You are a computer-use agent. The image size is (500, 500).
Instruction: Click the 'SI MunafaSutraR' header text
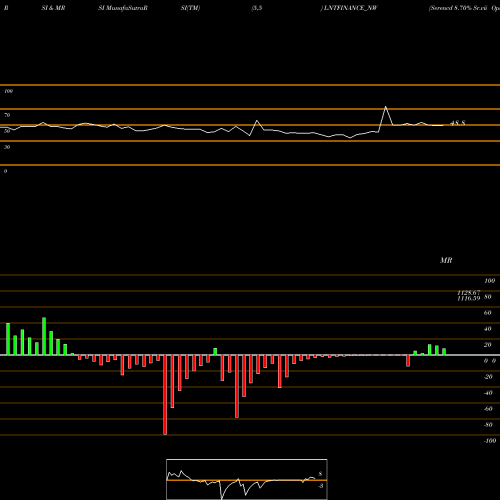pyautogui.click(x=123, y=8)
